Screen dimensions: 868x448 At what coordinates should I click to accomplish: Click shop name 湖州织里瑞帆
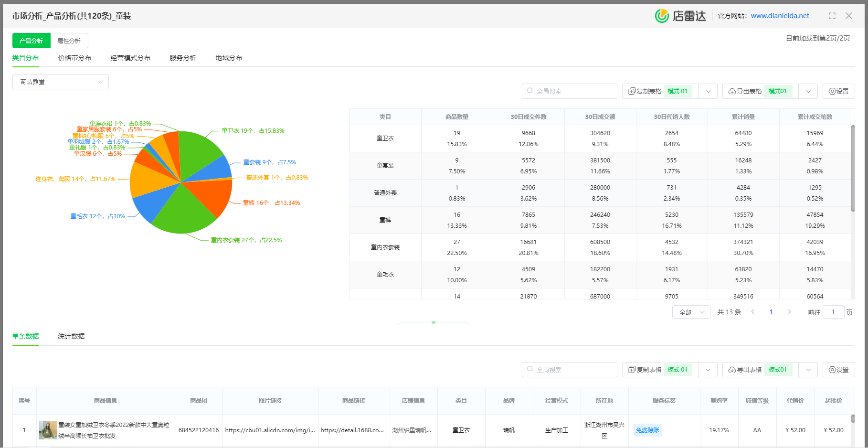tap(412, 430)
